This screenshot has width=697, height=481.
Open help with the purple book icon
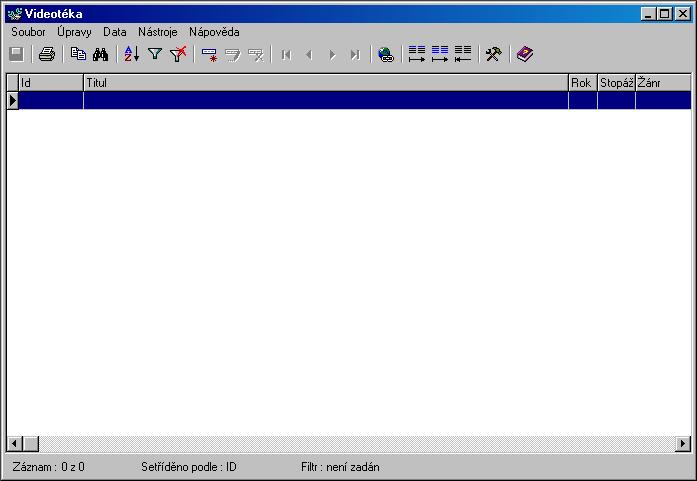pos(525,54)
